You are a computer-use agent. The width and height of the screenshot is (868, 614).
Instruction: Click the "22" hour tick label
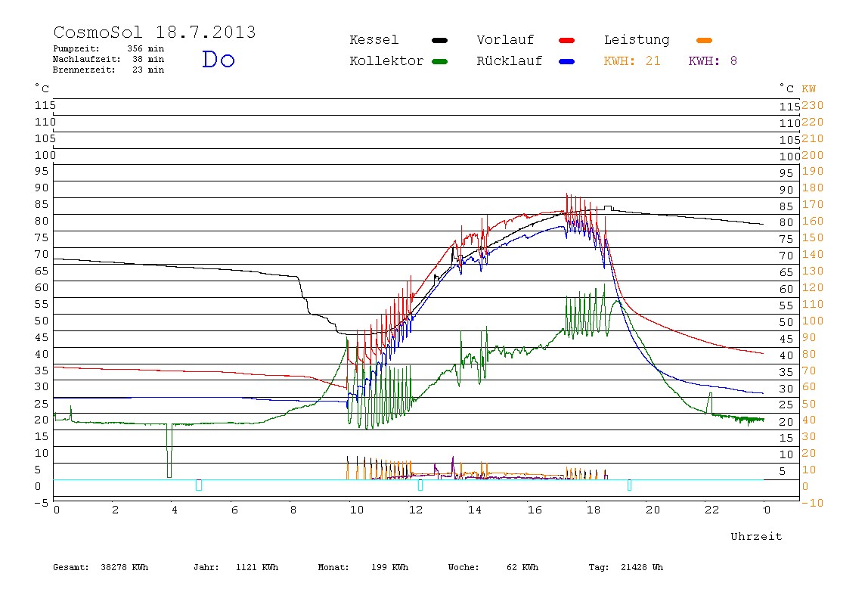point(712,510)
